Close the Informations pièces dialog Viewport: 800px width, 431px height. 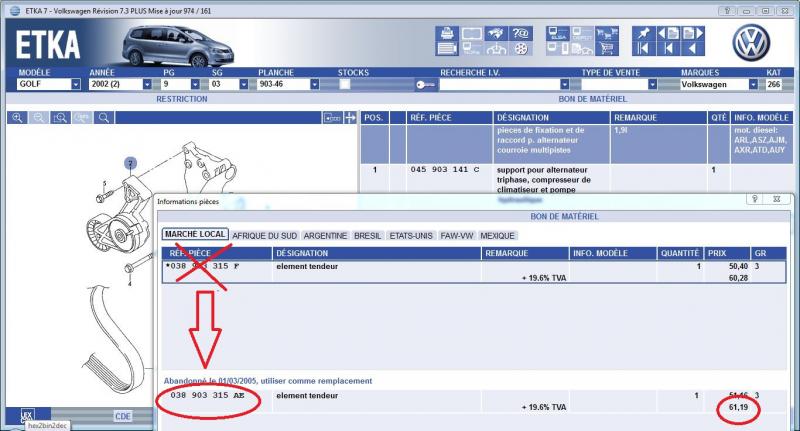coord(777,199)
